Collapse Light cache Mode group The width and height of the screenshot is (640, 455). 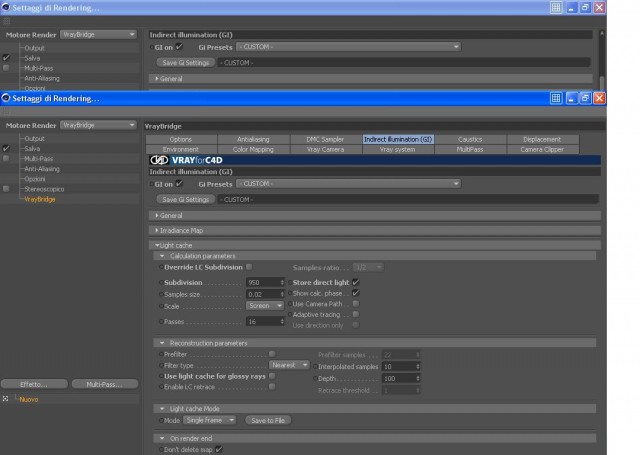[375, 408]
